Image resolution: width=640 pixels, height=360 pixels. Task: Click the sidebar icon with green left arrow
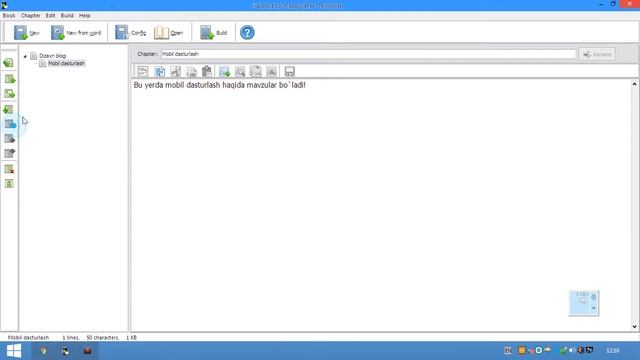pyautogui.click(x=9, y=109)
